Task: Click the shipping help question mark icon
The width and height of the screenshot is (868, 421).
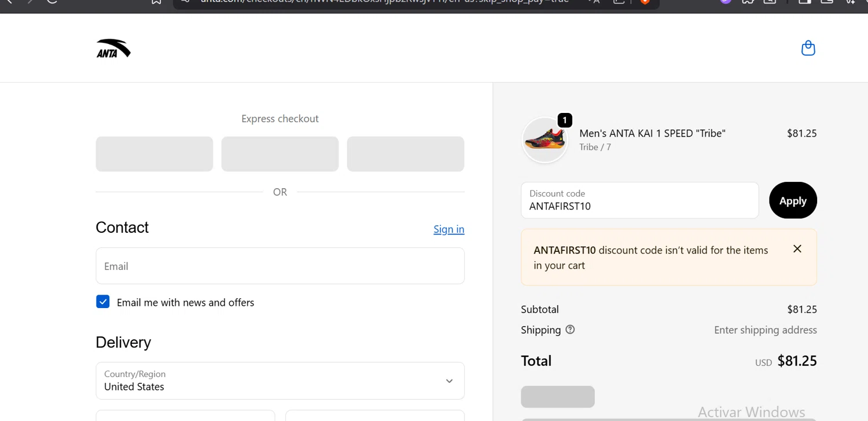Action: [570, 330]
